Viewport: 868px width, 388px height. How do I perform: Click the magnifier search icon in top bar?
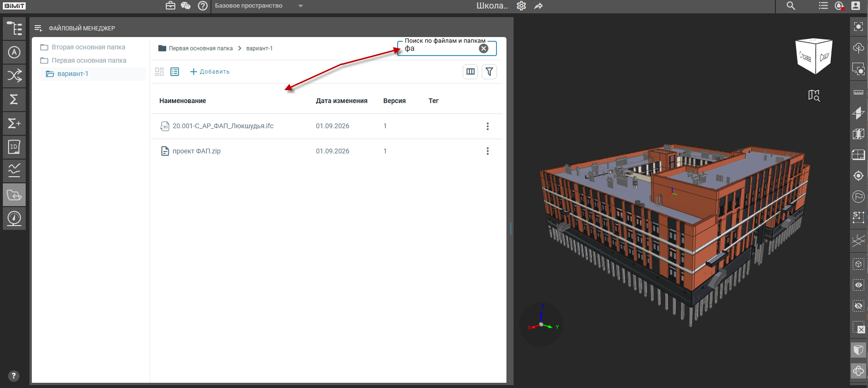tap(791, 6)
